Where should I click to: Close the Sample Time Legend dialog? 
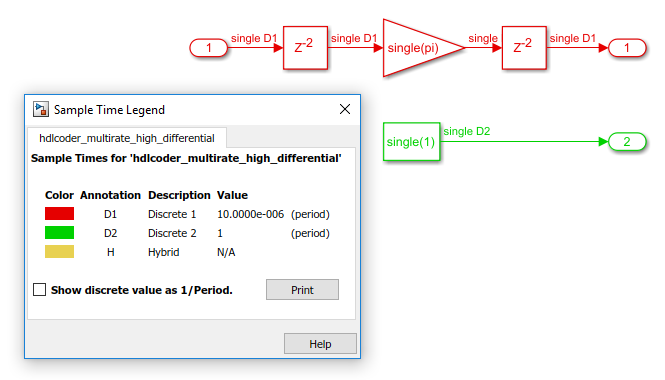coord(345,109)
